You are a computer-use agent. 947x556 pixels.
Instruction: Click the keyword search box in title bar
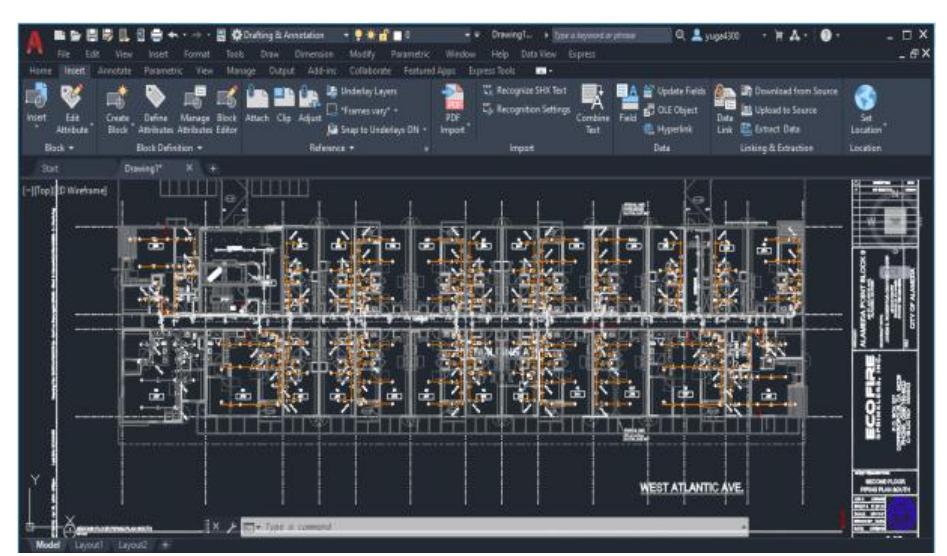coord(611,35)
